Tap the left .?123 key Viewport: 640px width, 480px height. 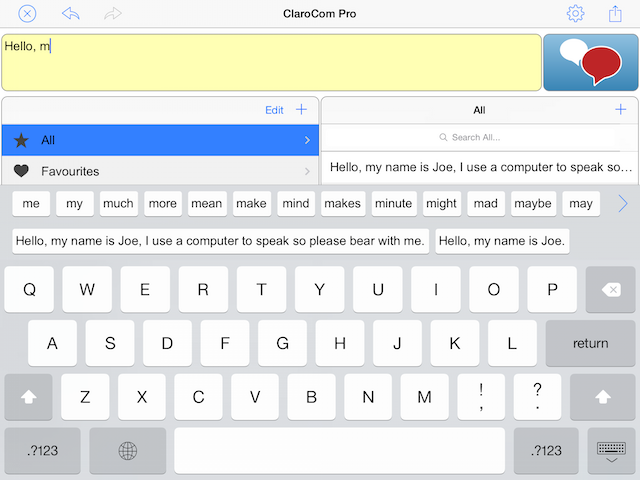tap(42, 451)
